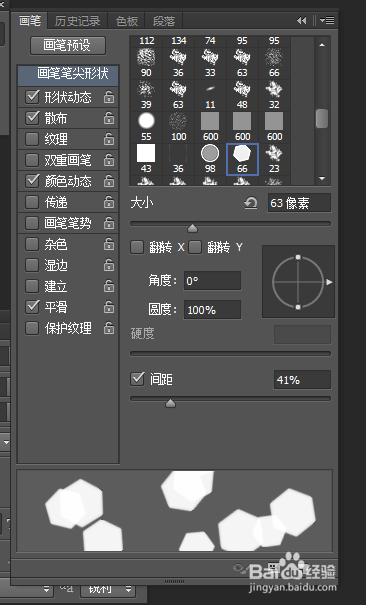
Task: Toggle the lock icon for 画笔笔势
Action: 109,223
